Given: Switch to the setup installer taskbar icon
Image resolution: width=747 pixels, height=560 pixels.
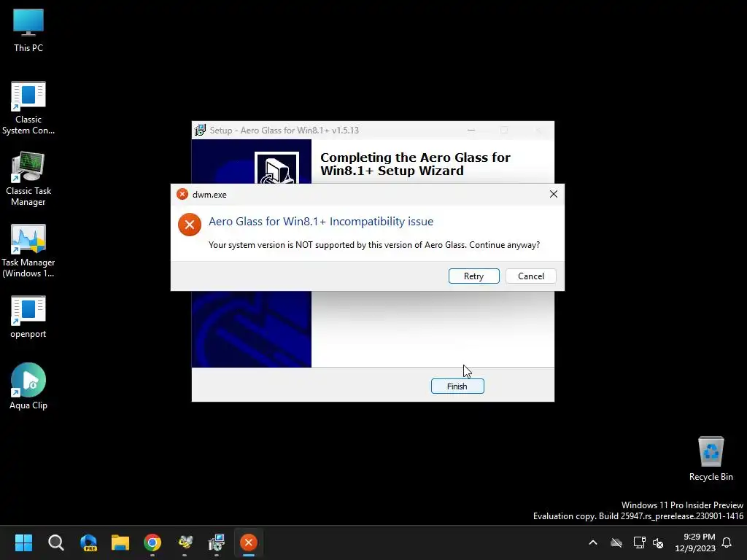Looking at the screenshot, I should pyautogui.click(x=217, y=542).
